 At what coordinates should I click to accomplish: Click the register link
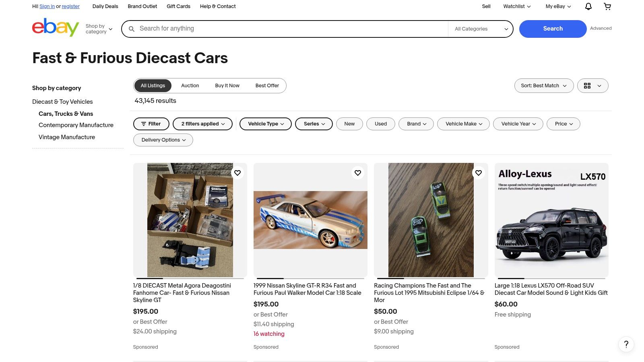point(70,6)
